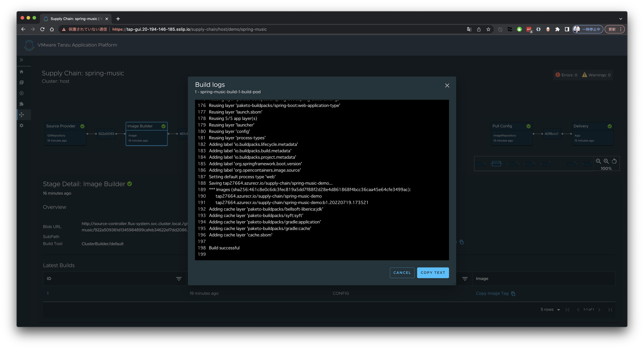The image size is (644, 349).
Task: Click the COPY TEXT button
Action: [433, 273]
